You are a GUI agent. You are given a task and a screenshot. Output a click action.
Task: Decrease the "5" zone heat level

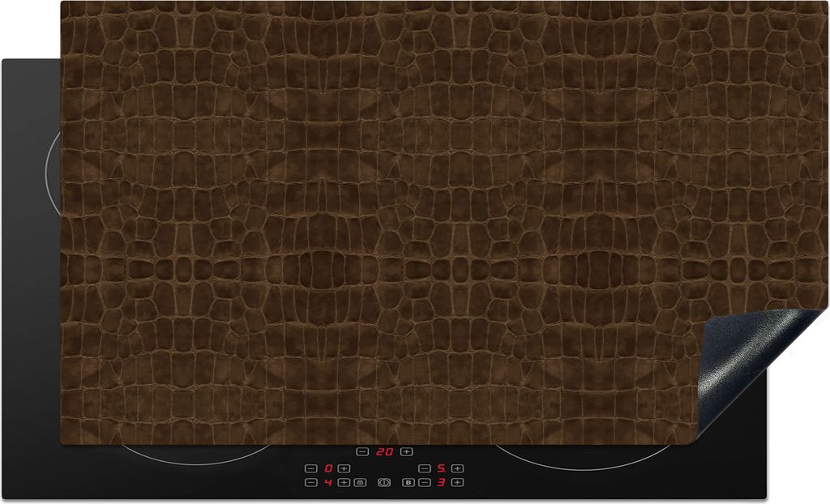click(x=424, y=468)
